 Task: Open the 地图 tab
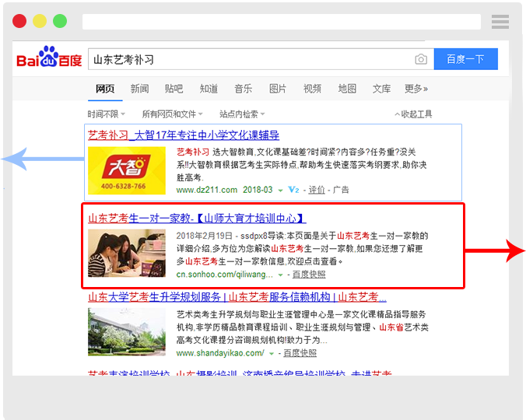347,89
